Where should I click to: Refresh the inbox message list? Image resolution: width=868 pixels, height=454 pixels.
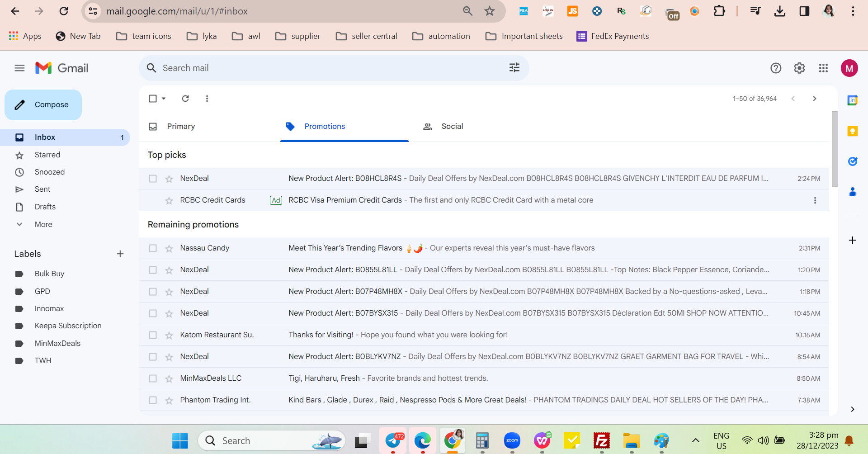pos(185,99)
